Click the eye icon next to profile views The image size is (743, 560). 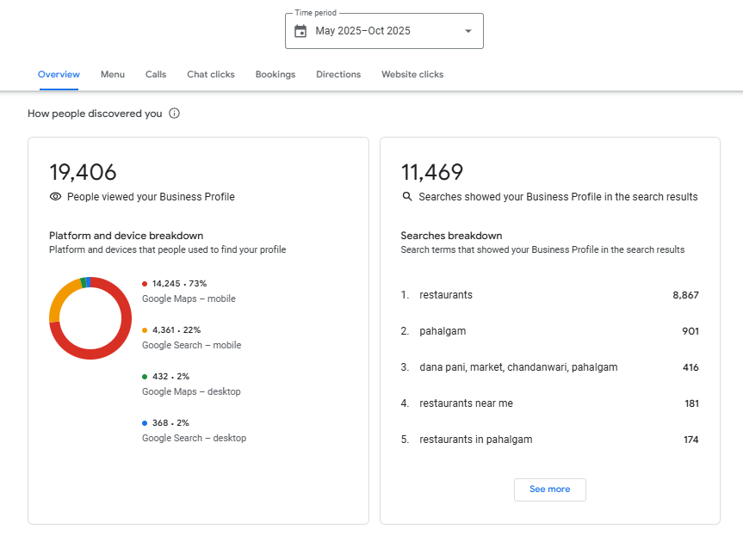point(56,197)
